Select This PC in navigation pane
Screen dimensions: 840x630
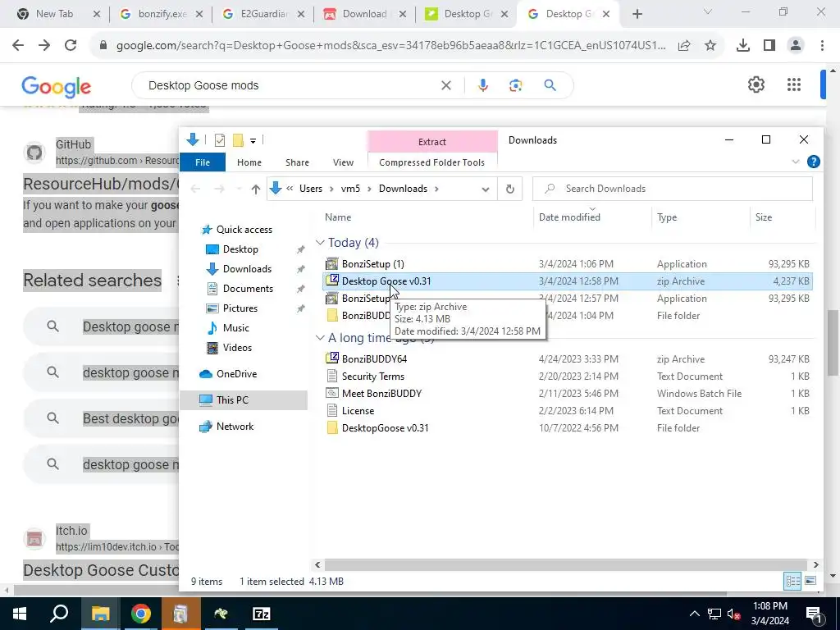tap(232, 399)
